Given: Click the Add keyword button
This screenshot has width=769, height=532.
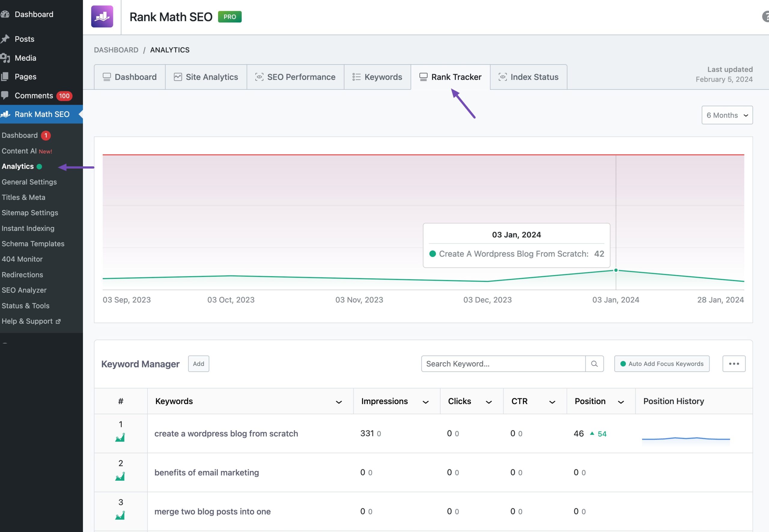Looking at the screenshot, I should [198, 363].
